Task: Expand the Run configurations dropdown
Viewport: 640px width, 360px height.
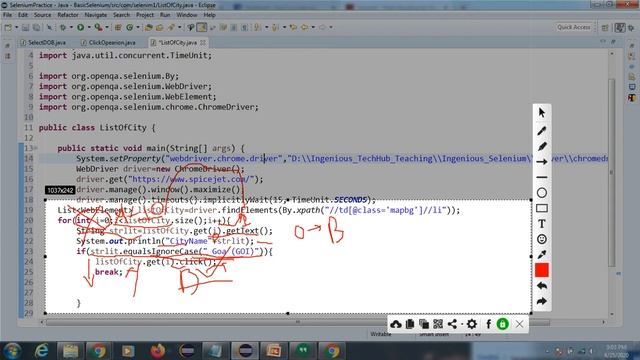Action: tap(89, 27)
